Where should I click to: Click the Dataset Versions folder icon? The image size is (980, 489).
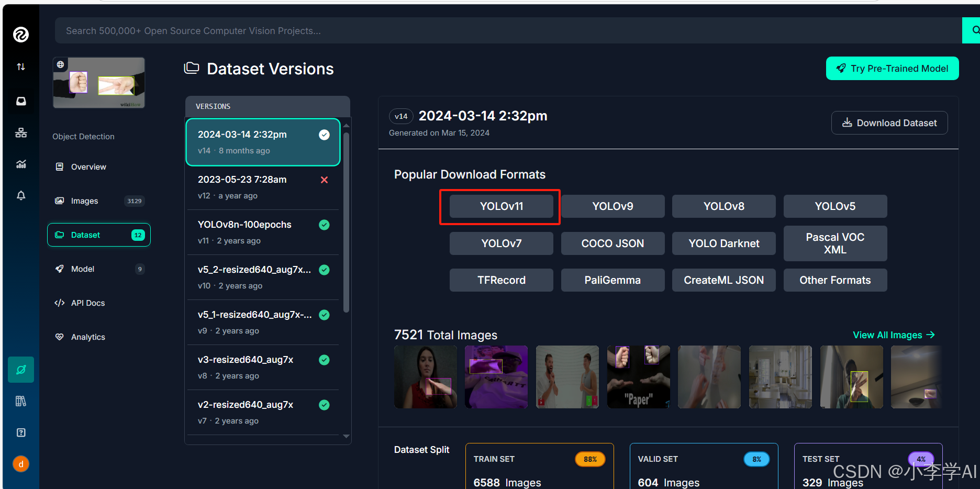click(192, 68)
